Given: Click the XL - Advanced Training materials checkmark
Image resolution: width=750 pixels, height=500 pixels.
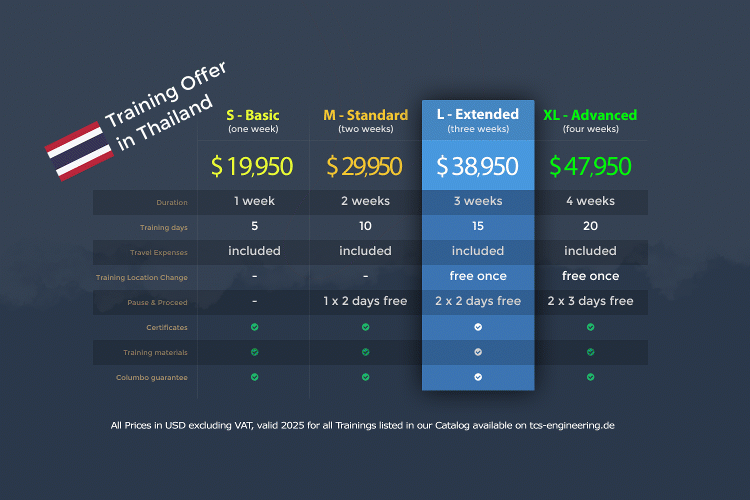Looking at the screenshot, I should pyautogui.click(x=590, y=352).
